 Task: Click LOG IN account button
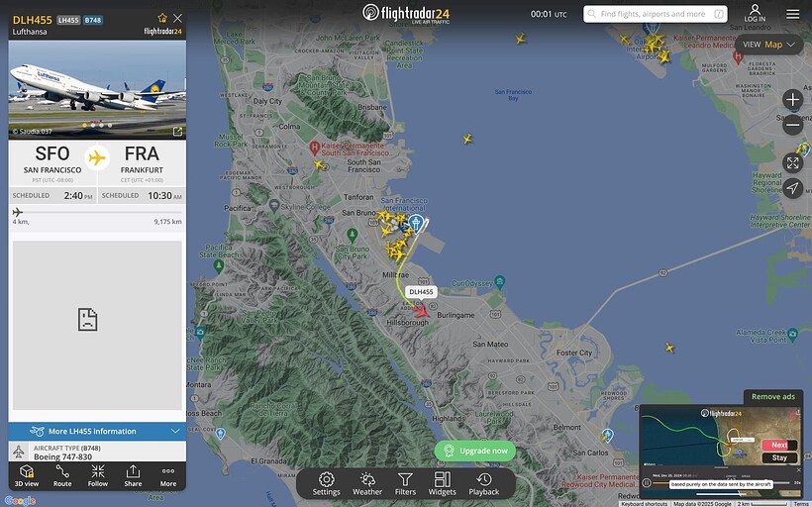coord(755,14)
